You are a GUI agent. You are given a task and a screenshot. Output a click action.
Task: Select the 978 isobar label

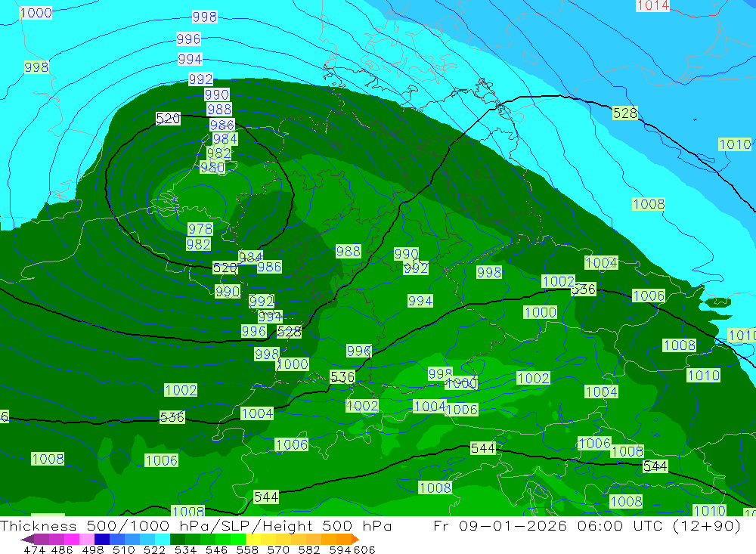coord(200,229)
